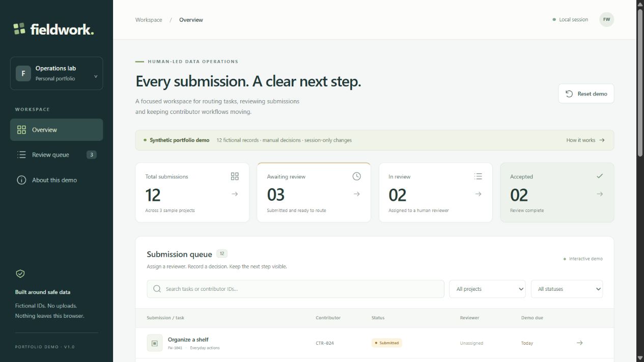
Task: Click the F workspace avatar tile
Action: [23, 73]
